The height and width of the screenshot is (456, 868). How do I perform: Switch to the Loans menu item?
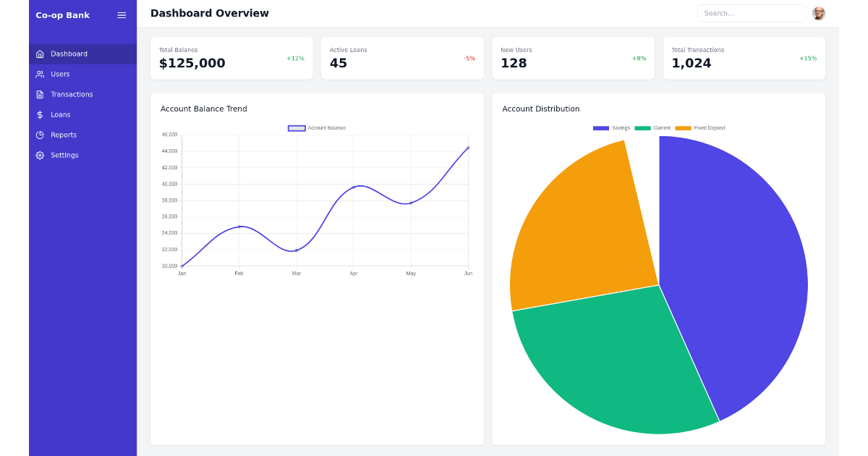pos(61,114)
